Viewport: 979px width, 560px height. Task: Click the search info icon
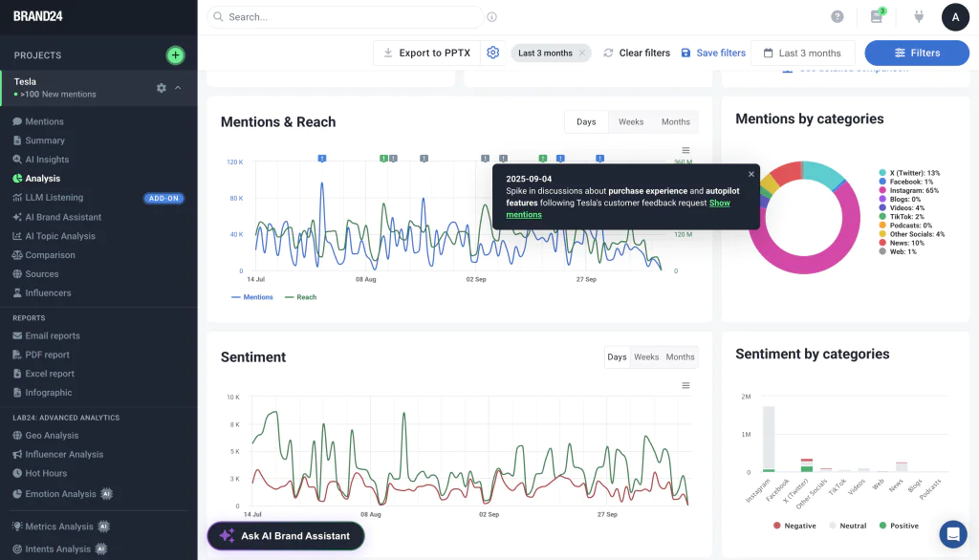click(x=492, y=17)
